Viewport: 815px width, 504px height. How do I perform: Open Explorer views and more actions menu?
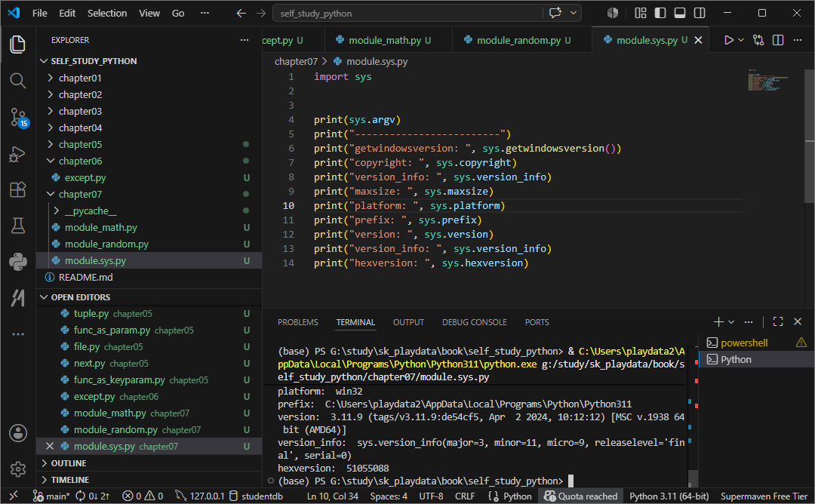coord(244,40)
